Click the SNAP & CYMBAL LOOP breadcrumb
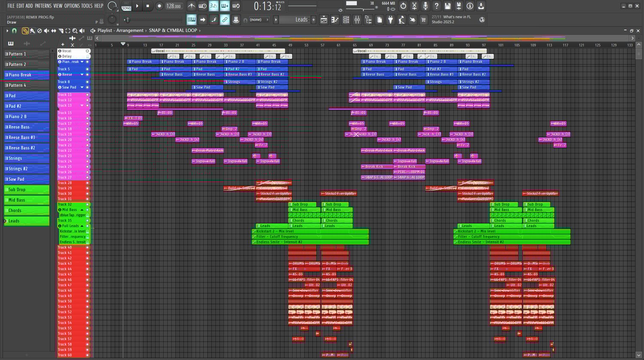The width and height of the screenshot is (644, 360). [x=173, y=31]
